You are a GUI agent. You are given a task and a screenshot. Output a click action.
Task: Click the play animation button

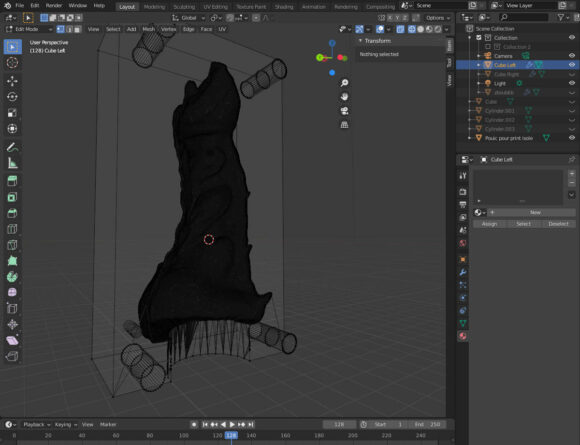(x=232, y=425)
